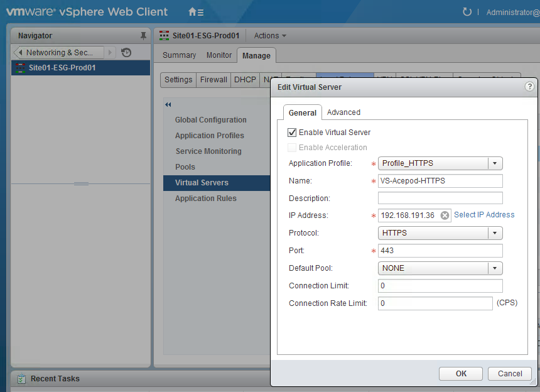Click the Connection Limit field

(440, 286)
